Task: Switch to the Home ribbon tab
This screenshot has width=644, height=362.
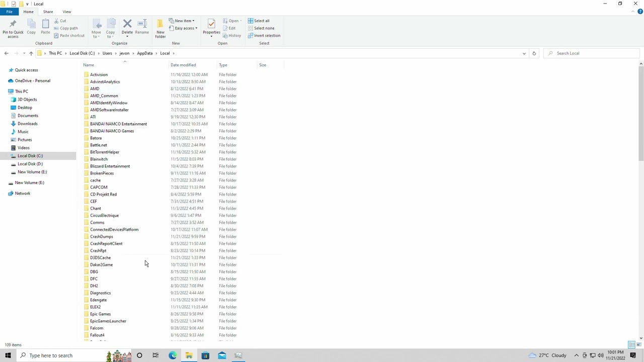Action: pyautogui.click(x=28, y=12)
